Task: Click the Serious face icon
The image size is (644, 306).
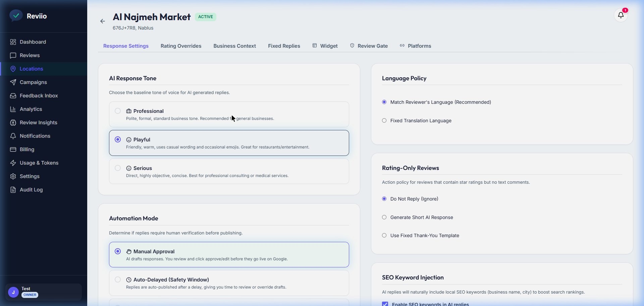Action: coord(129,168)
